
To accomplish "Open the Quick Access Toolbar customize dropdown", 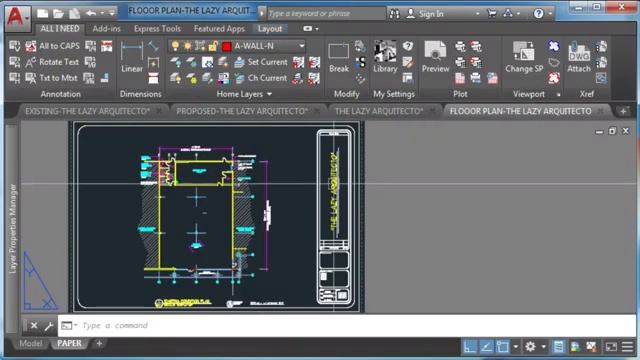I will tap(111, 13).
